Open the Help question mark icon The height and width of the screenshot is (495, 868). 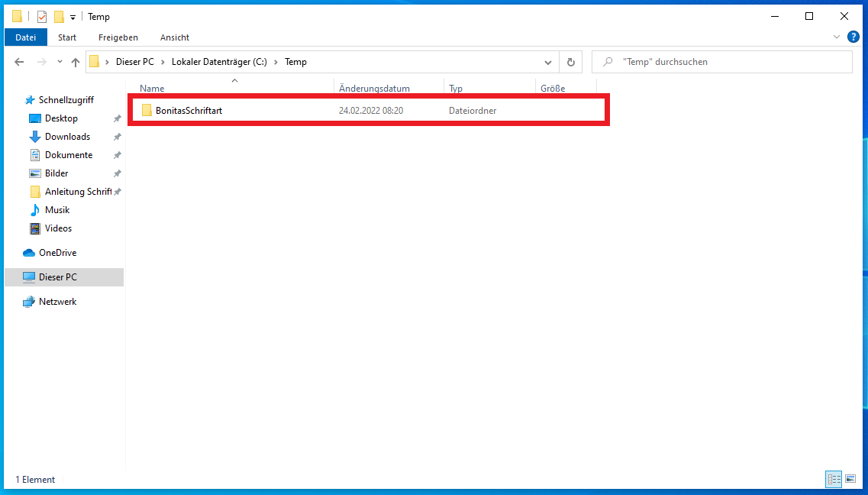coord(853,37)
